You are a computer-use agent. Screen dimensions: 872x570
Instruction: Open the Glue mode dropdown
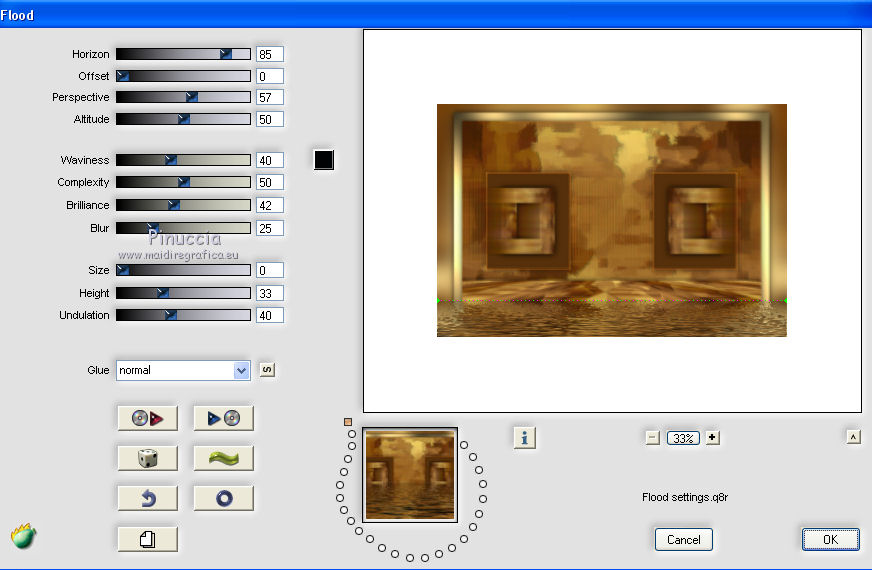point(183,370)
